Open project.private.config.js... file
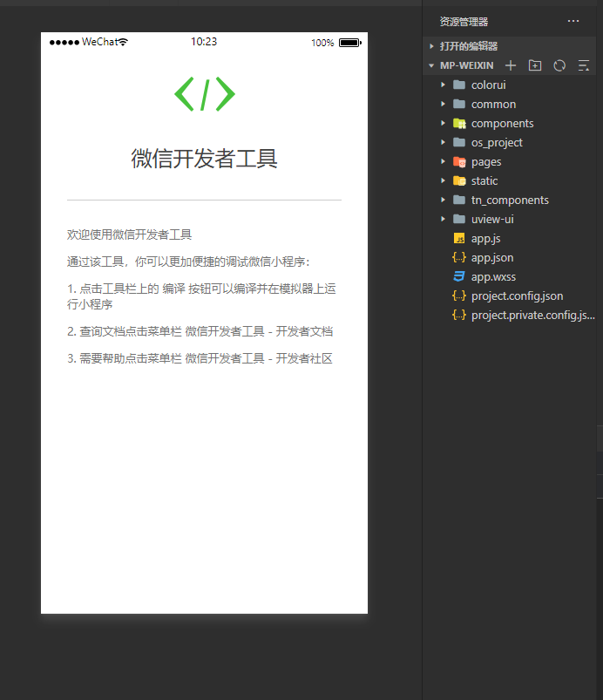 point(533,316)
